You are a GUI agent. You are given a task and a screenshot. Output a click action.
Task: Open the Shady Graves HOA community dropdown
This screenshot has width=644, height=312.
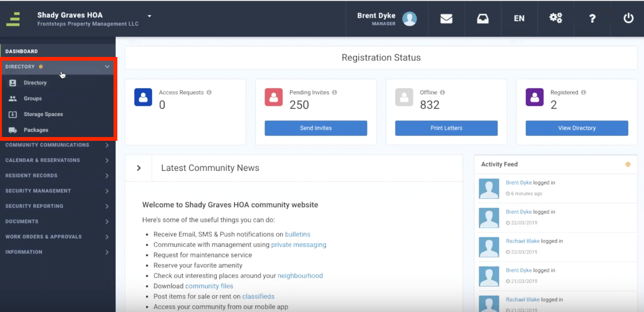click(x=149, y=16)
